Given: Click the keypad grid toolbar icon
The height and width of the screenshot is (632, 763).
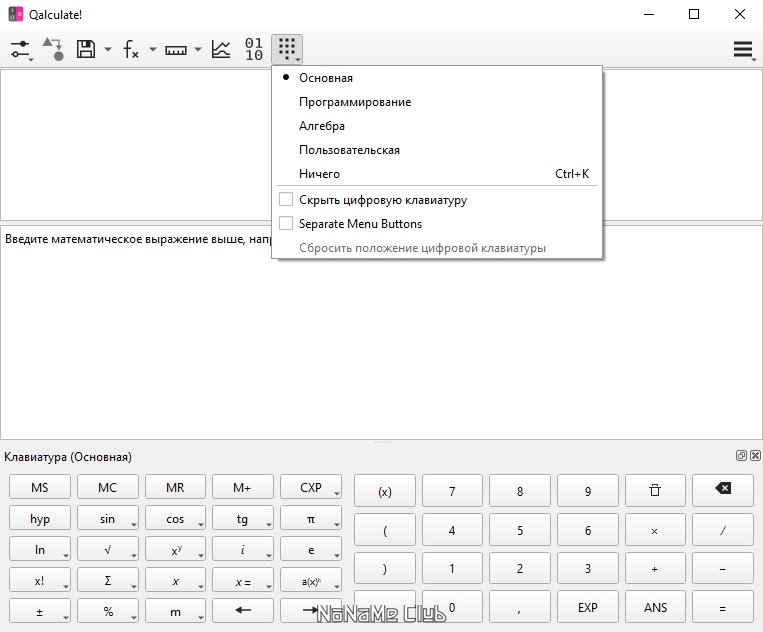Looking at the screenshot, I should click(287, 49).
